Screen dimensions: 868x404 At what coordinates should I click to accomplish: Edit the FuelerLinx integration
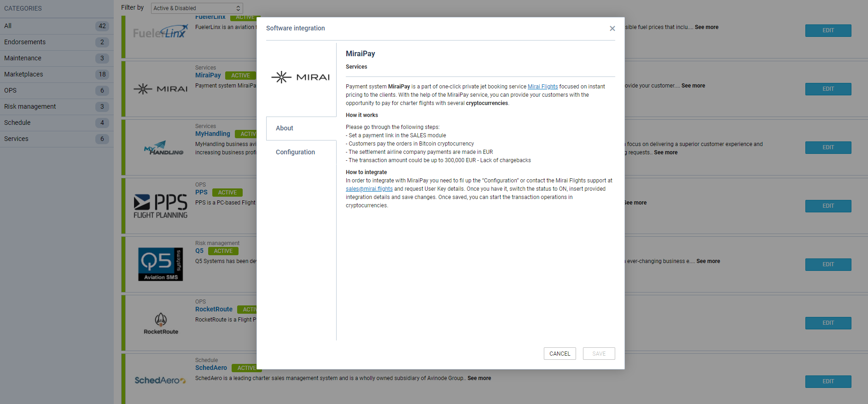[828, 30]
